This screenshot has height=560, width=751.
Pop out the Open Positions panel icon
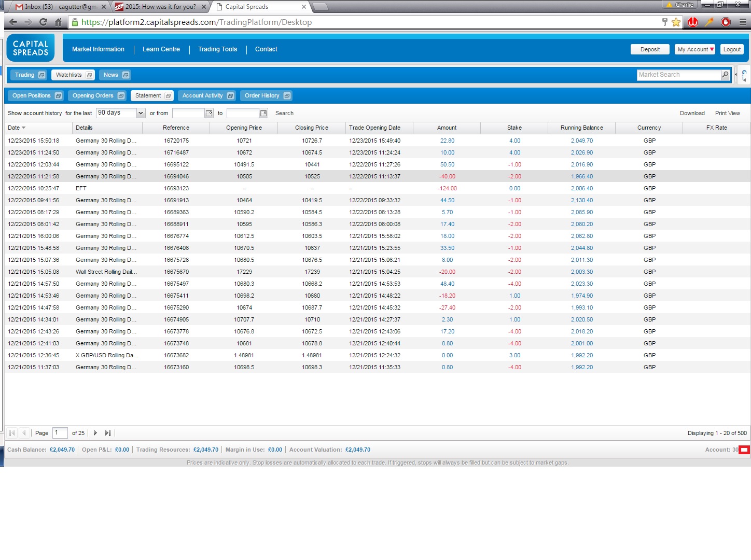point(58,96)
